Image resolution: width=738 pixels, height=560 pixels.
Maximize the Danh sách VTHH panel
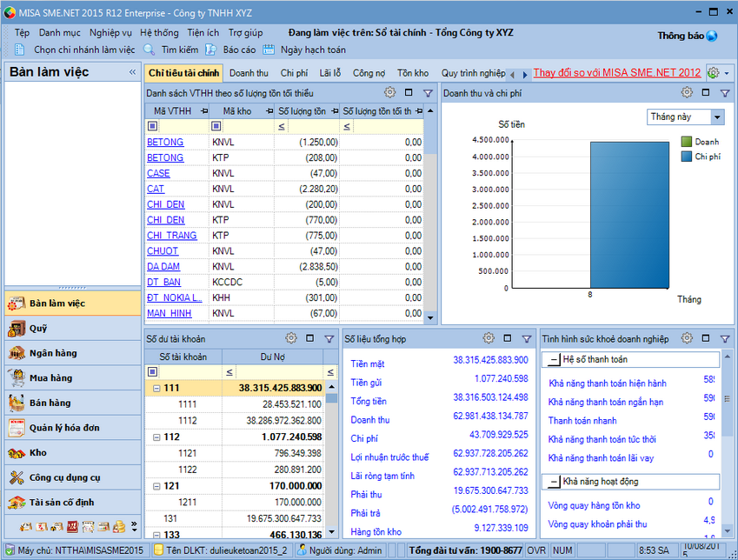click(409, 92)
